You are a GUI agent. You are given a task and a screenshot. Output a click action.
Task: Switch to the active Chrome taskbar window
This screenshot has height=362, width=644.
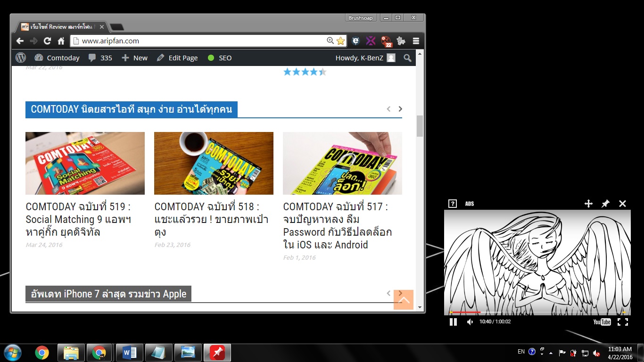[x=99, y=353]
